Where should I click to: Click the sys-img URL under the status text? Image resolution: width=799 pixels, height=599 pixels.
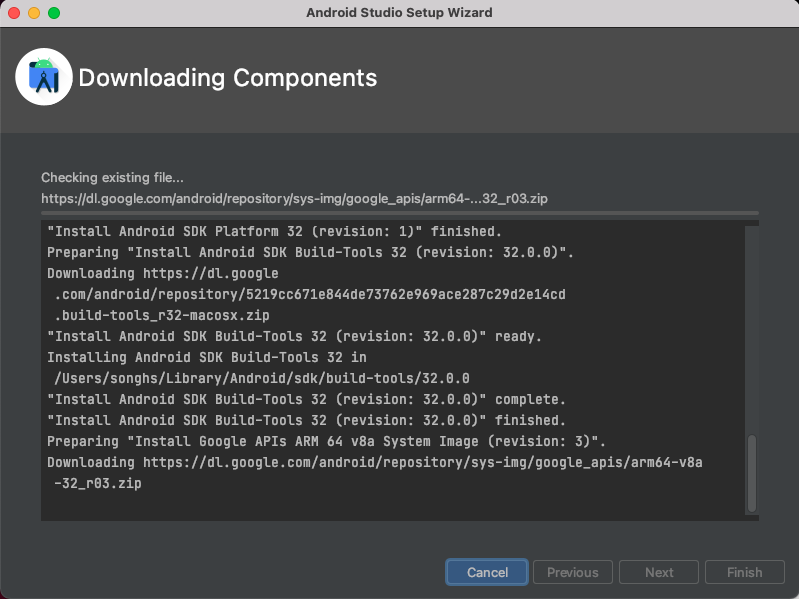pos(295,198)
